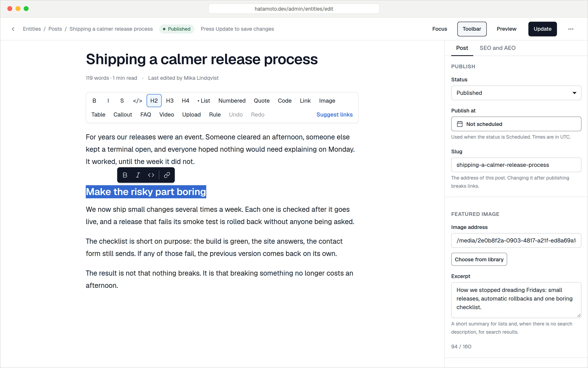Click the B bold button in editor toolbar
The image size is (588, 368).
point(94,101)
